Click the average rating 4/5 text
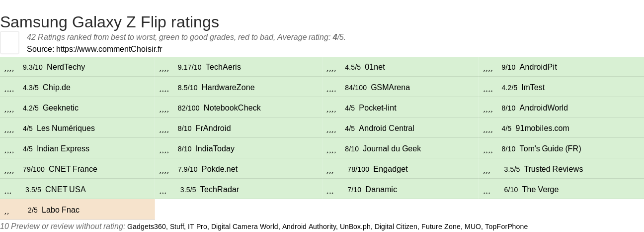Screen dimensions: 644x232 click(x=339, y=37)
